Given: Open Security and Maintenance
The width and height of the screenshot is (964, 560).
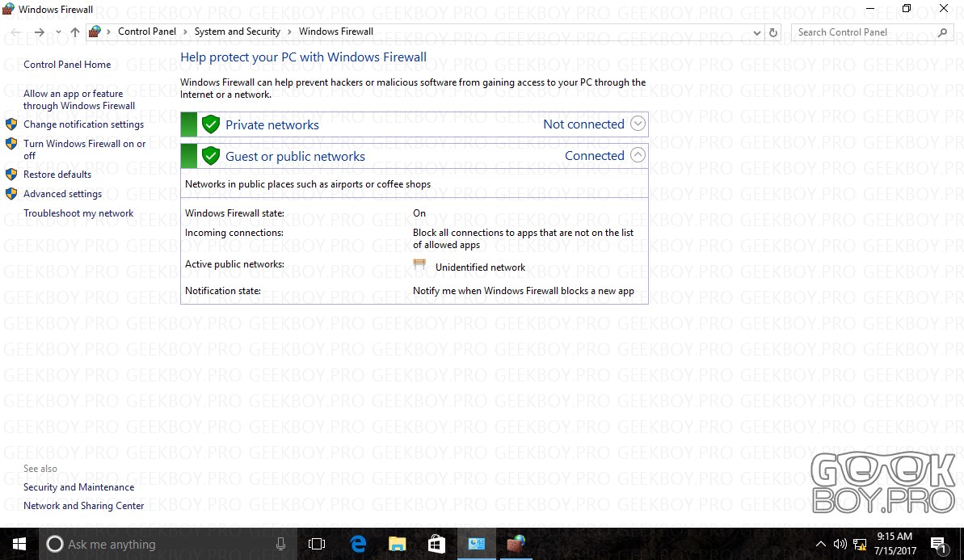Looking at the screenshot, I should click(78, 486).
